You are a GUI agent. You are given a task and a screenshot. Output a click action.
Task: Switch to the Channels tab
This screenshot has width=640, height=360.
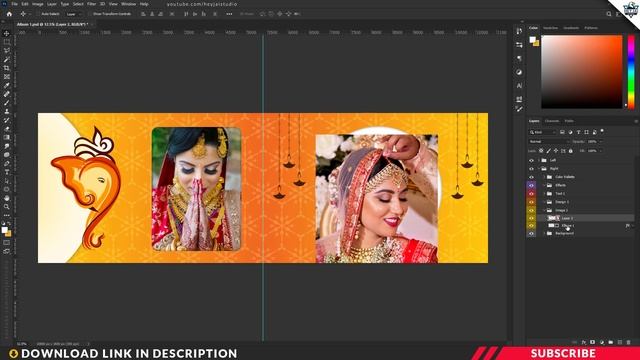click(x=552, y=121)
